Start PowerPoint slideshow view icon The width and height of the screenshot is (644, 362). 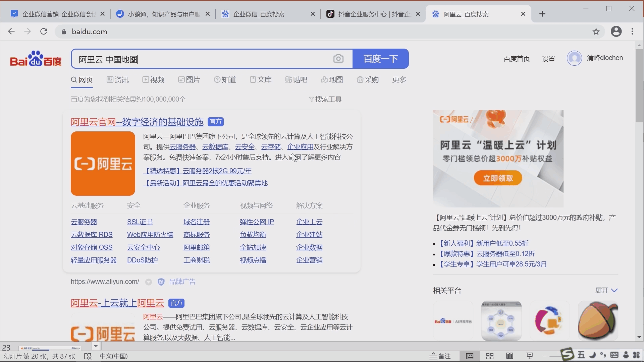tap(530, 356)
